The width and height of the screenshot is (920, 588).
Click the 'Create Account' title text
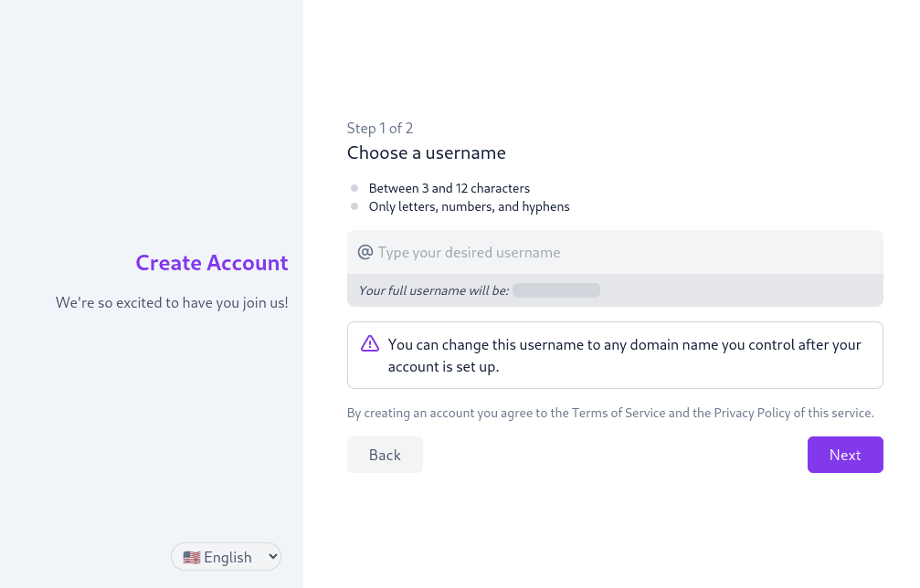coord(211,263)
